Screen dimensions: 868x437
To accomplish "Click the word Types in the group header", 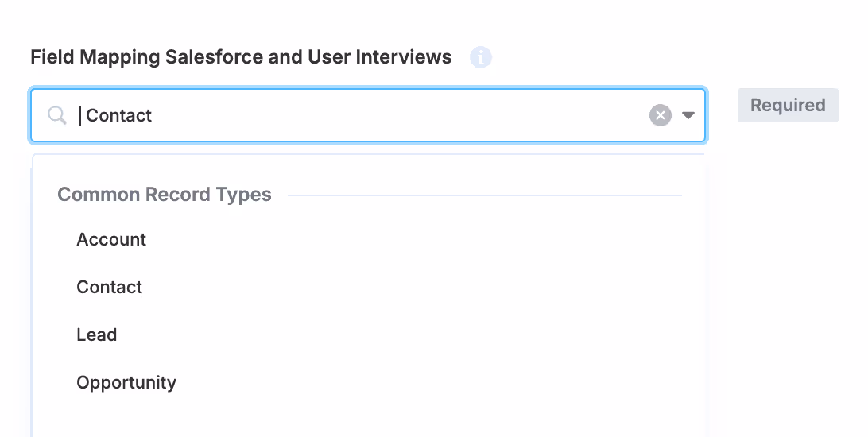I will pyautogui.click(x=246, y=195).
